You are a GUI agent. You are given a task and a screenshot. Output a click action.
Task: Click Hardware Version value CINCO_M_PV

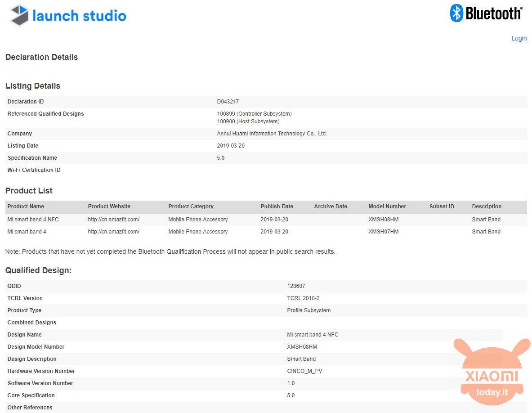click(x=304, y=371)
